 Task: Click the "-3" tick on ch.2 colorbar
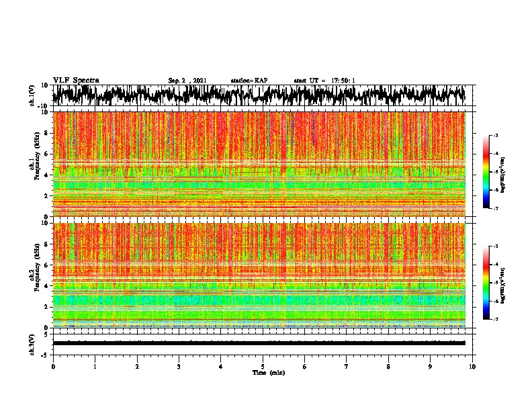click(x=496, y=246)
